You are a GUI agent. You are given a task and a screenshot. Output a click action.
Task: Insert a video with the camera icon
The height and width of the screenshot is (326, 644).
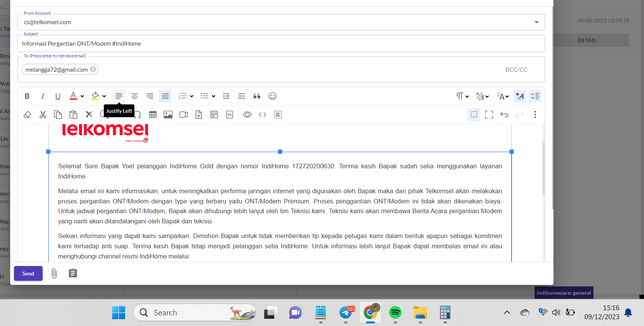184,115
